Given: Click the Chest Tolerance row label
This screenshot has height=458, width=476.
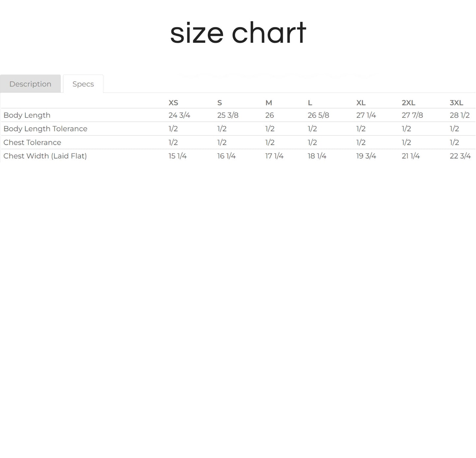Looking at the screenshot, I should [32, 143].
